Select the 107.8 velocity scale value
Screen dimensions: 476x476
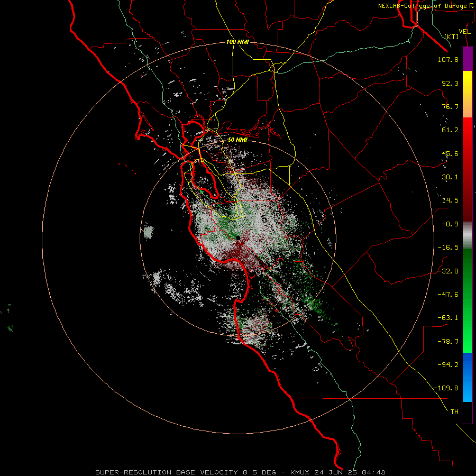coord(448,59)
